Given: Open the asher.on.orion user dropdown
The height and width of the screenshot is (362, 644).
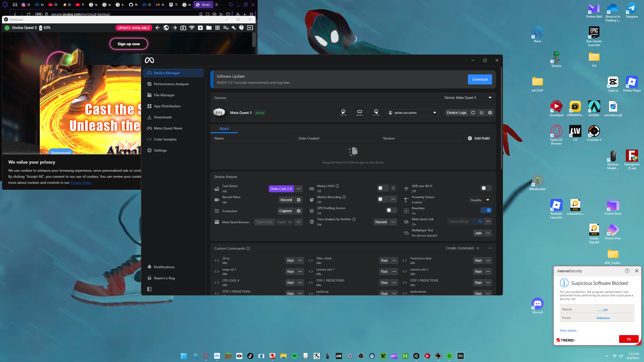Looking at the screenshot, I should point(412,113).
